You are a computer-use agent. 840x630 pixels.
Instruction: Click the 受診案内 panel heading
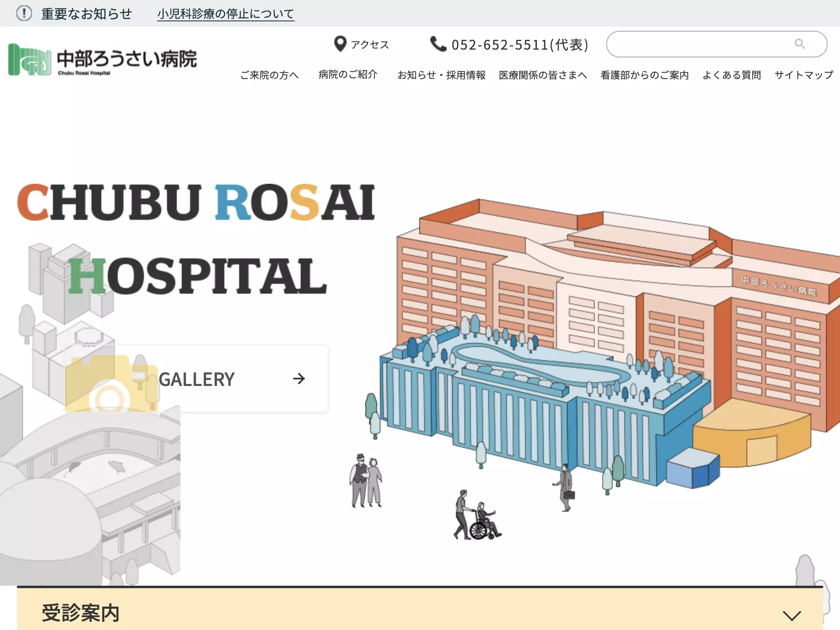80,613
